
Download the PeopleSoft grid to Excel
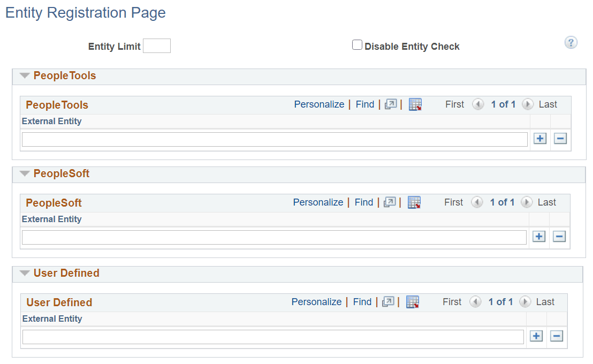coord(414,202)
